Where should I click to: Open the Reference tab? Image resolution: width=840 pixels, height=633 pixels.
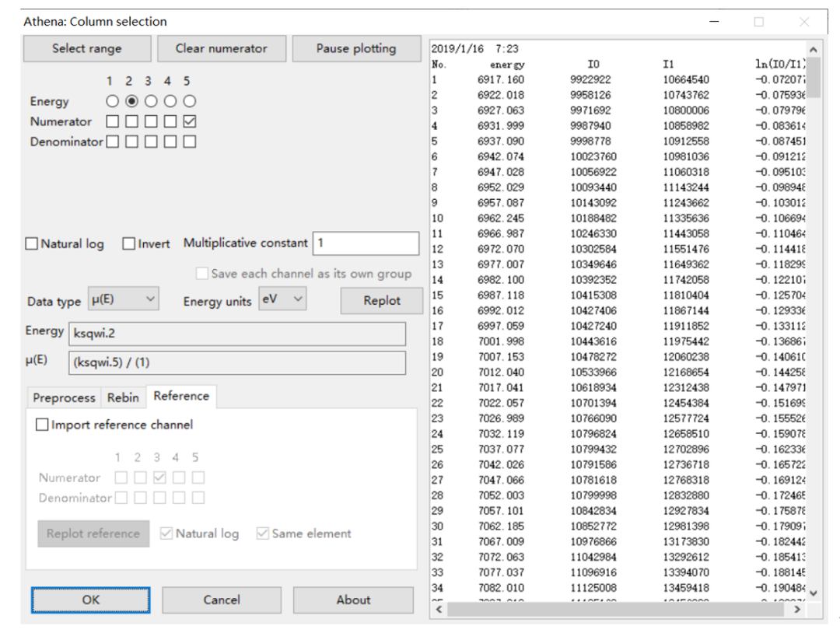coord(181,396)
